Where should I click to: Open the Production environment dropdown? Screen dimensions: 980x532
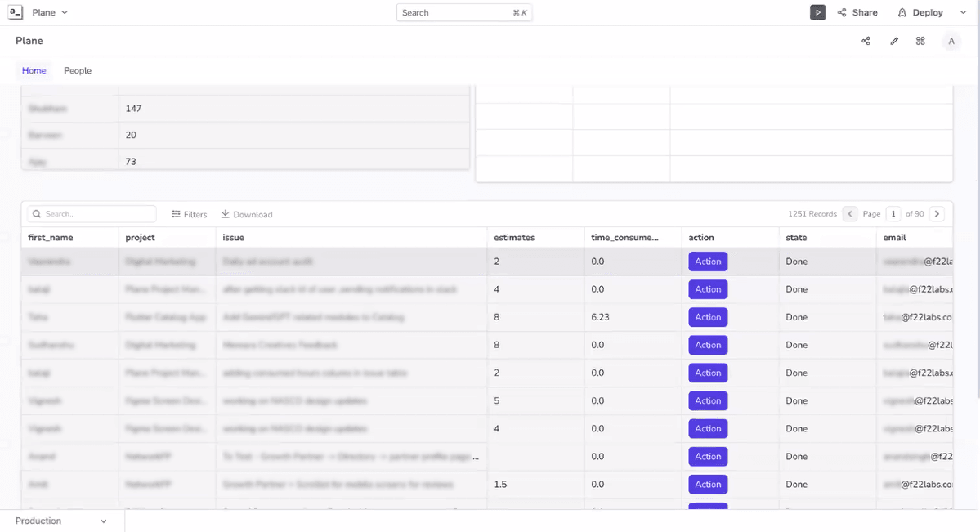(61, 521)
